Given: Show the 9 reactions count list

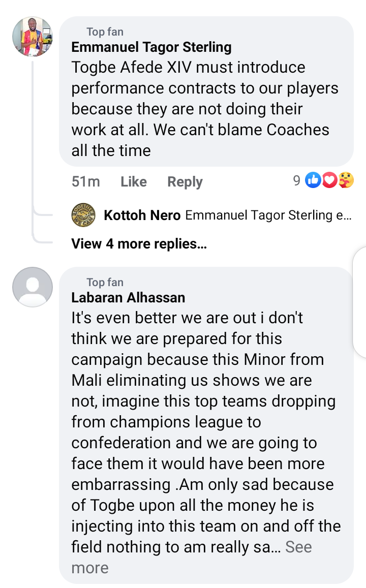Looking at the screenshot, I should pos(297,180).
